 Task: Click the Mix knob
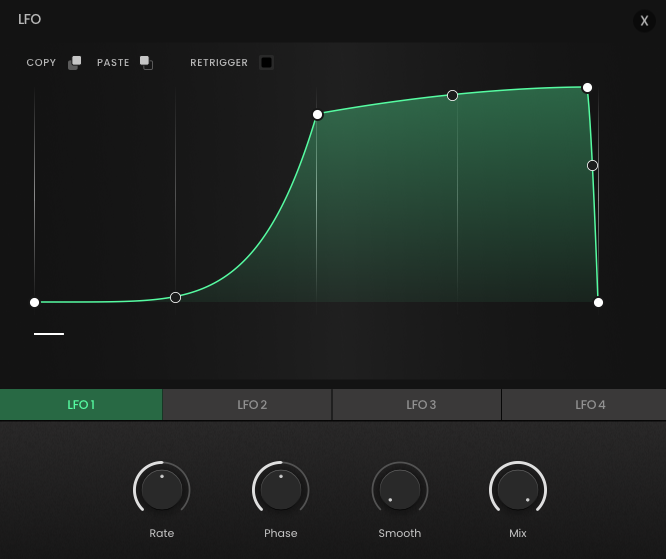[518, 489]
